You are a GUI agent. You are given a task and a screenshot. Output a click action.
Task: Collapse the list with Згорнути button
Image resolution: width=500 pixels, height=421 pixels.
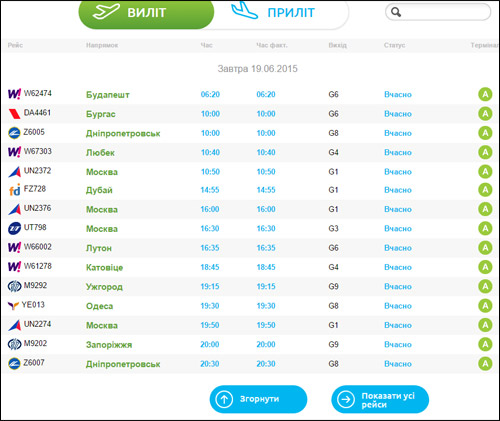tap(258, 399)
